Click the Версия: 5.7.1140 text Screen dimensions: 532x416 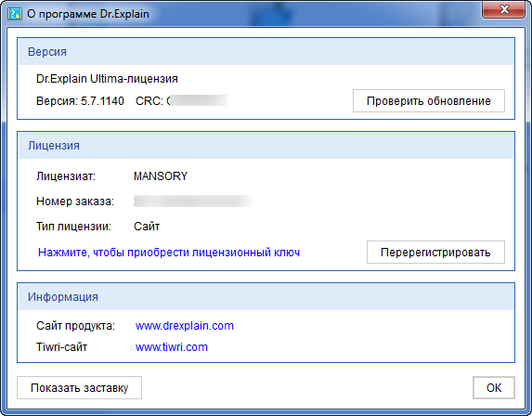80,101
